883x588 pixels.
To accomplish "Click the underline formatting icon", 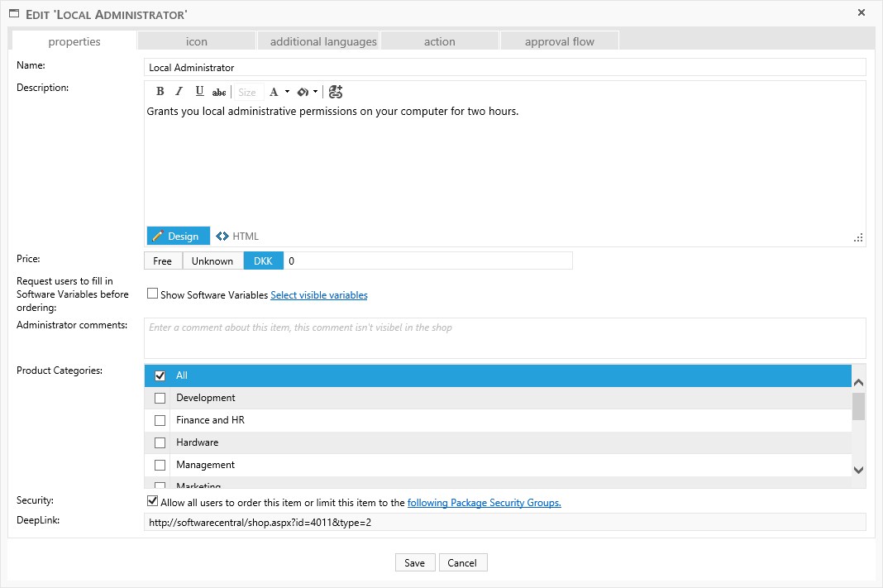I will (199, 92).
